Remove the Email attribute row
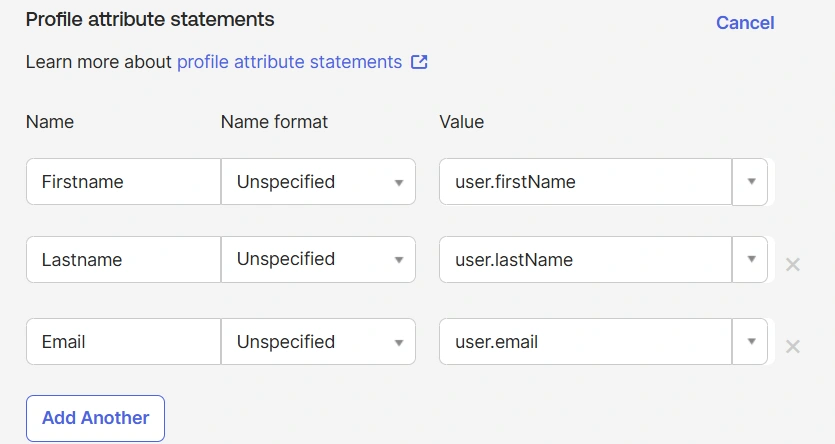835x444 pixels. tap(792, 347)
